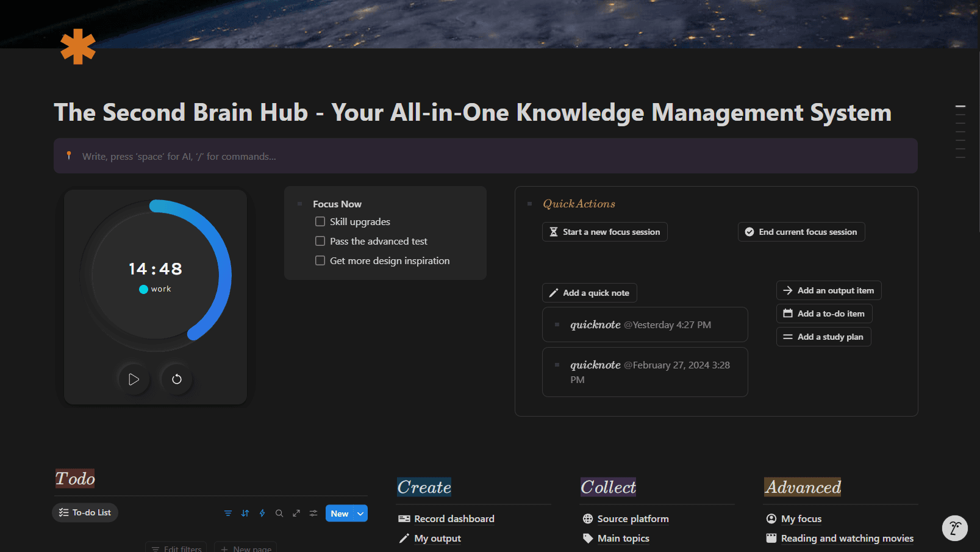Click the blue New button

tap(340, 514)
